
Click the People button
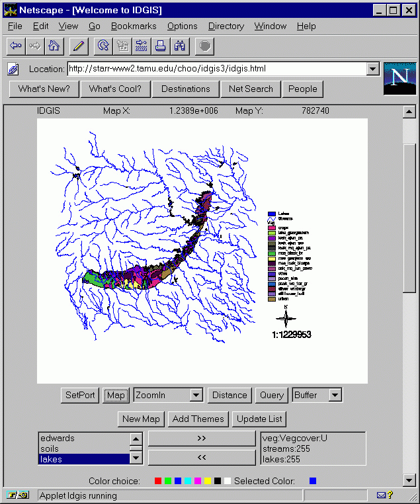tap(302, 89)
